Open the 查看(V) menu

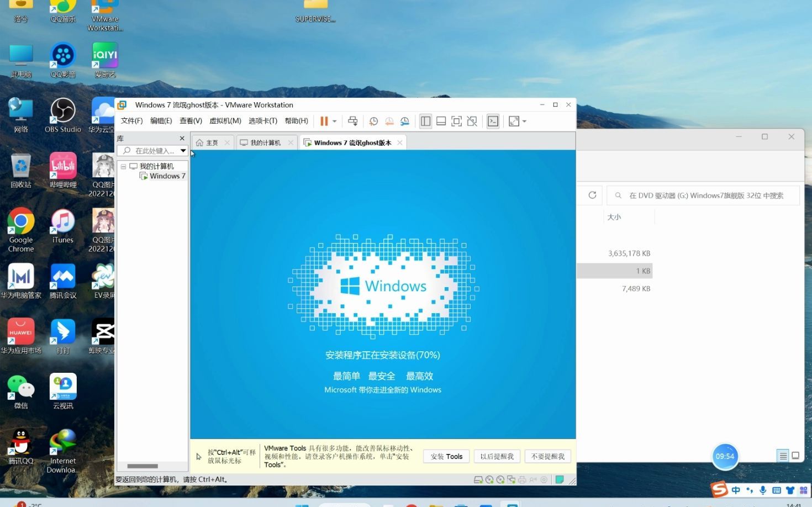[x=191, y=121]
